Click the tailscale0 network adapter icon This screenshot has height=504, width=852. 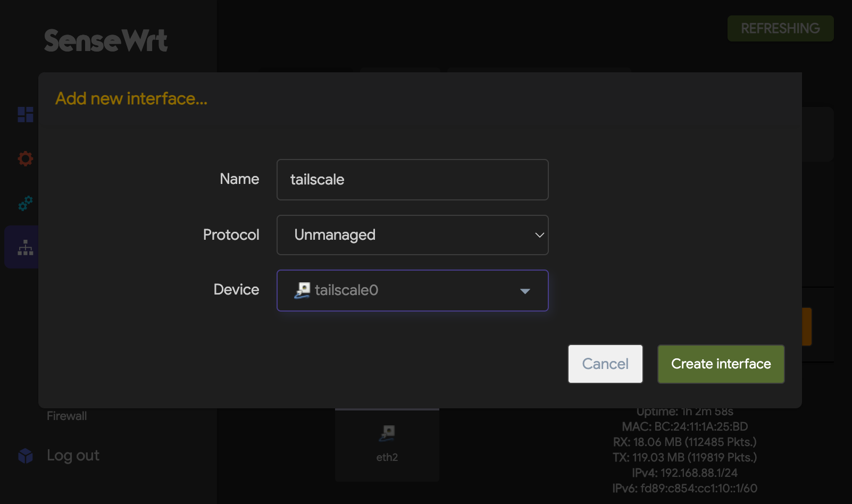coord(301,290)
